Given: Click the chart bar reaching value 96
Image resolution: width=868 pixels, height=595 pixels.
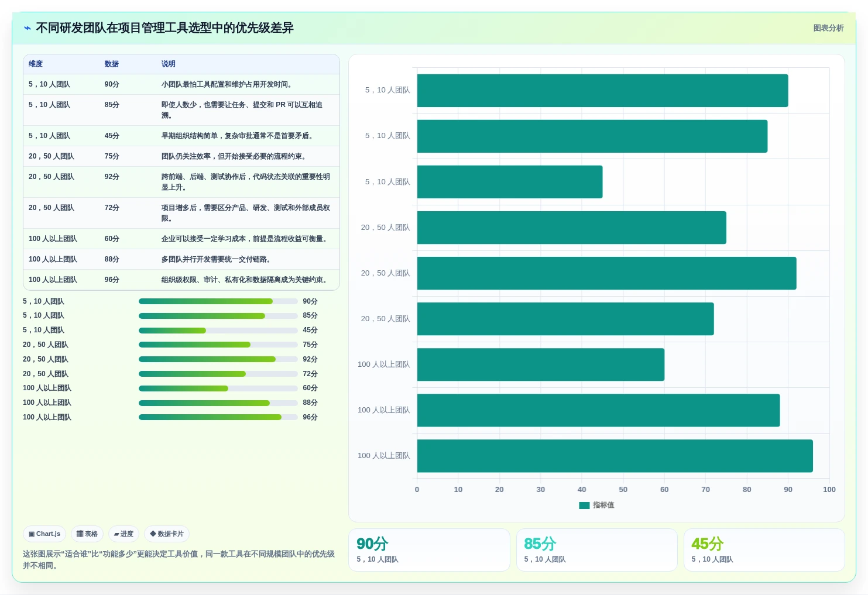Looking at the screenshot, I should click(615, 456).
